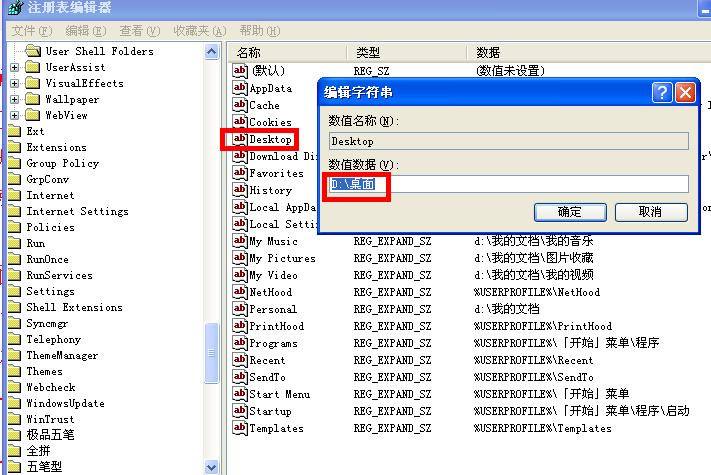Select the My Video value name

point(273,275)
